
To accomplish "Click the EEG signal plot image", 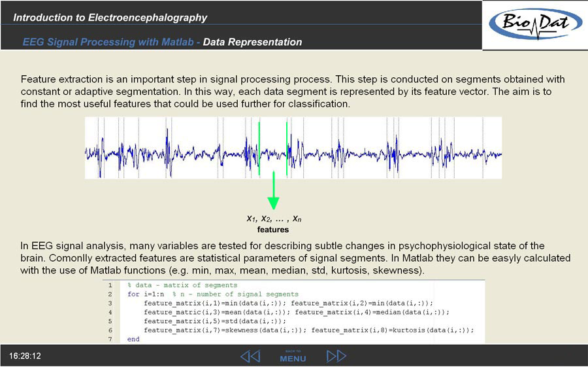I will click(293, 148).
